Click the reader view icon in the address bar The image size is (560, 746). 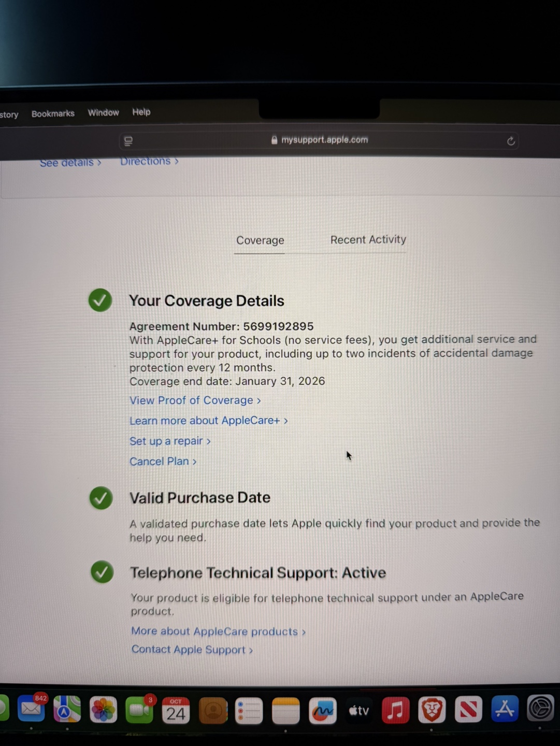click(x=128, y=141)
